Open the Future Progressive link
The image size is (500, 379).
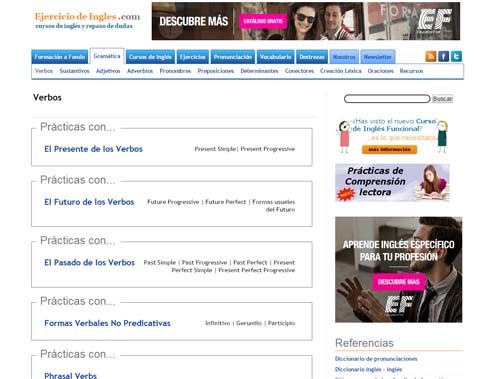(173, 202)
